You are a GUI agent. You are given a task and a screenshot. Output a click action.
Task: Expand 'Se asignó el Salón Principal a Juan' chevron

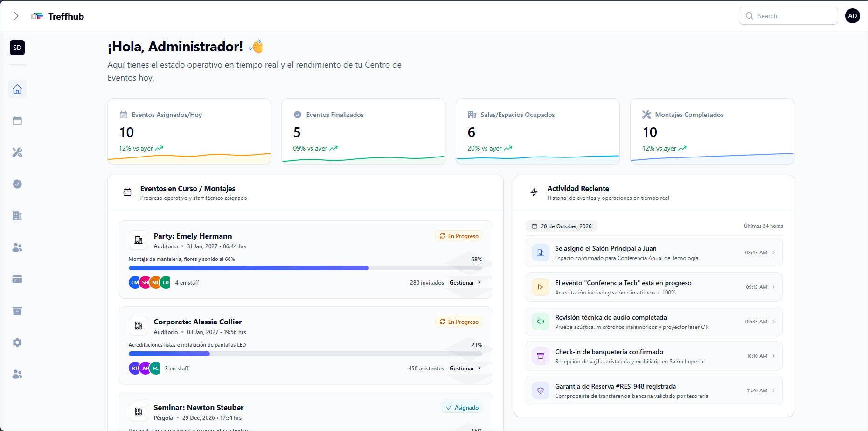774,253
